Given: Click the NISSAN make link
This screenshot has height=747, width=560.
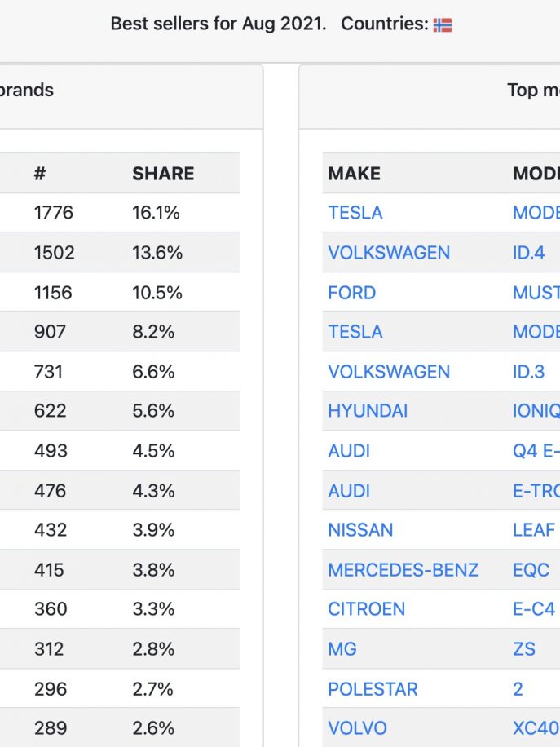Looking at the screenshot, I should [x=360, y=530].
